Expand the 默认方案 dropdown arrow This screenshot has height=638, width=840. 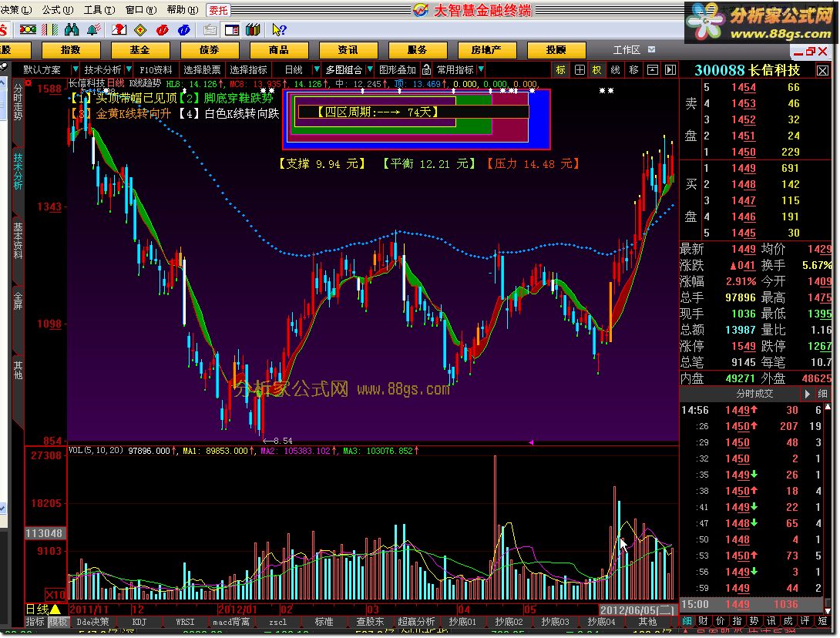tap(75, 69)
